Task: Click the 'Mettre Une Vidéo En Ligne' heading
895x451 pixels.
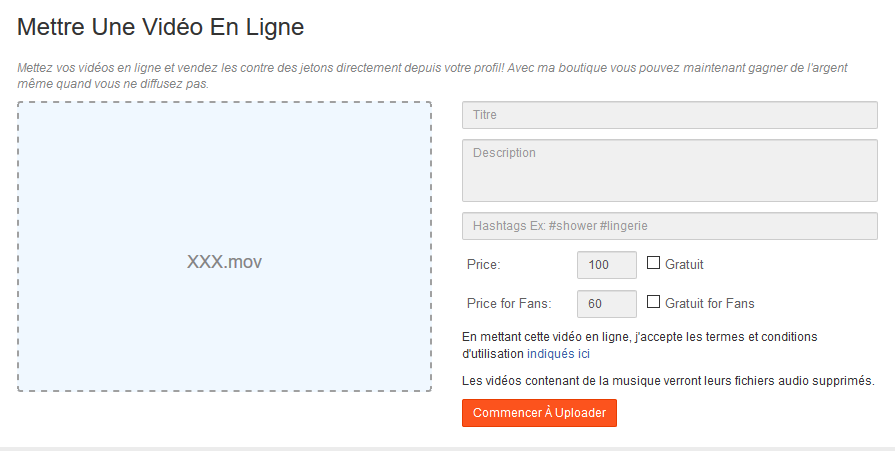Action: tap(161, 27)
